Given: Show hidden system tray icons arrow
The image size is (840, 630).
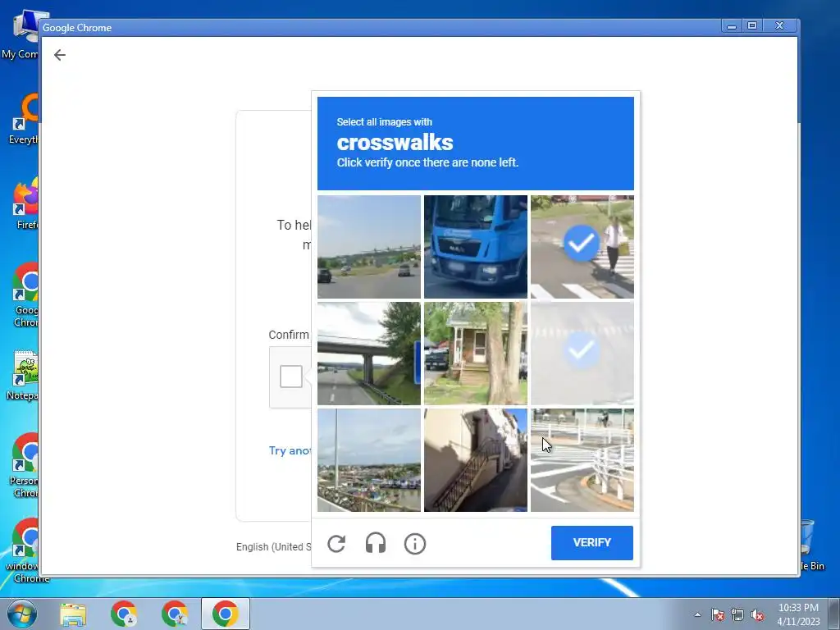Looking at the screenshot, I should pos(697,614).
